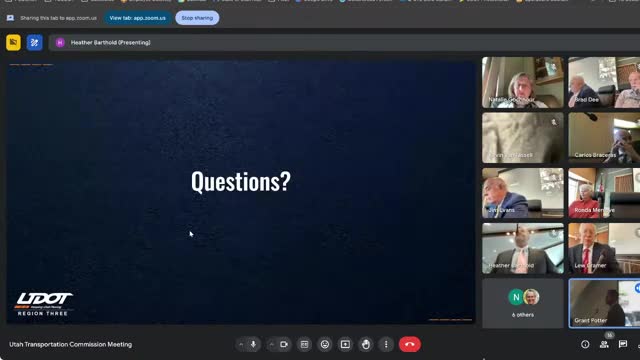Screen dimensions: 640x360
Task: Open more options three-dot menu
Action: point(386,344)
